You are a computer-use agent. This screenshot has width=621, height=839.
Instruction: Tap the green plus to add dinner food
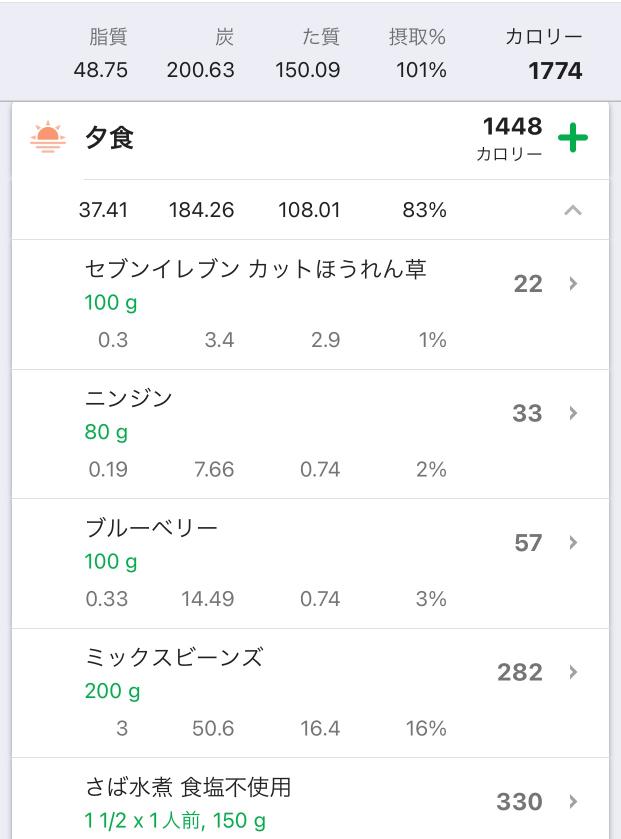(572, 138)
